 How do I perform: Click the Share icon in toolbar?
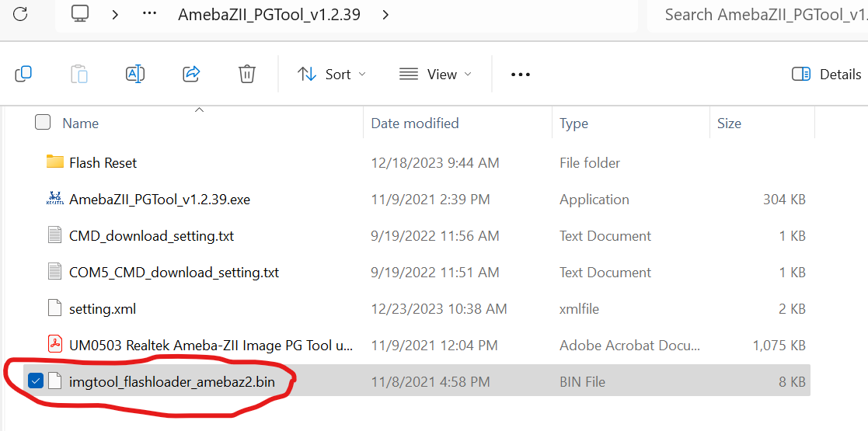click(x=191, y=74)
